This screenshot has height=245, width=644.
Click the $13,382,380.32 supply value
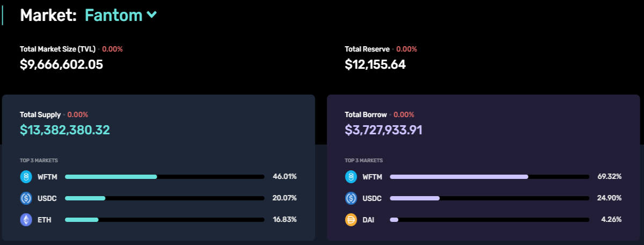pyautogui.click(x=65, y=130)
